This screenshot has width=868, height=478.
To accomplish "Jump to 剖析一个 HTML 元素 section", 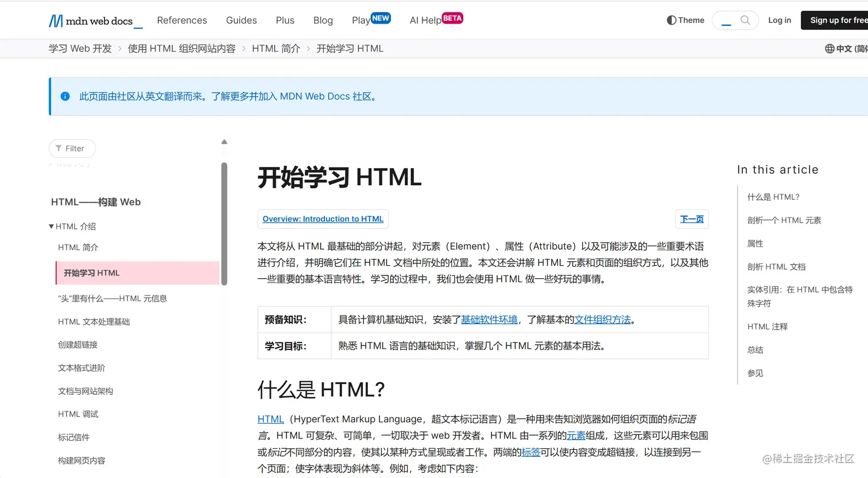I will 784,220.
